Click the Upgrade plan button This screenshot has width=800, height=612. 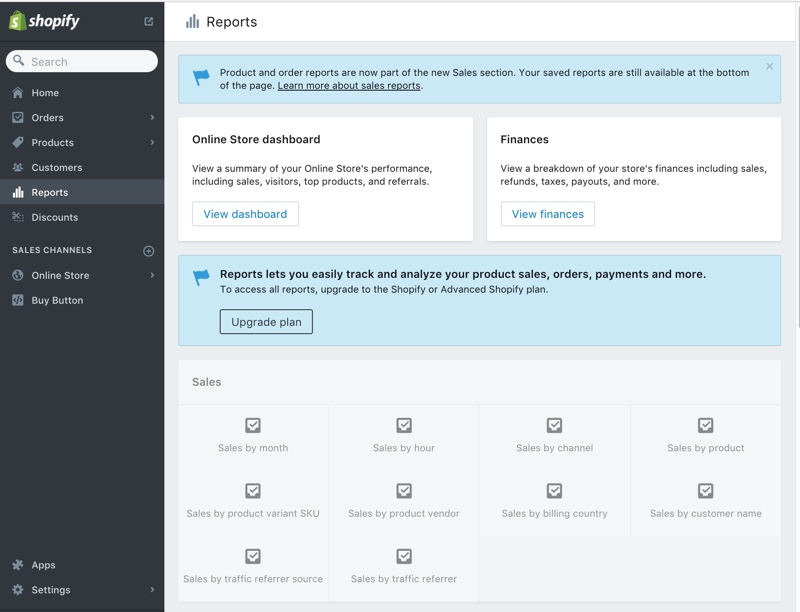(266, 322)
